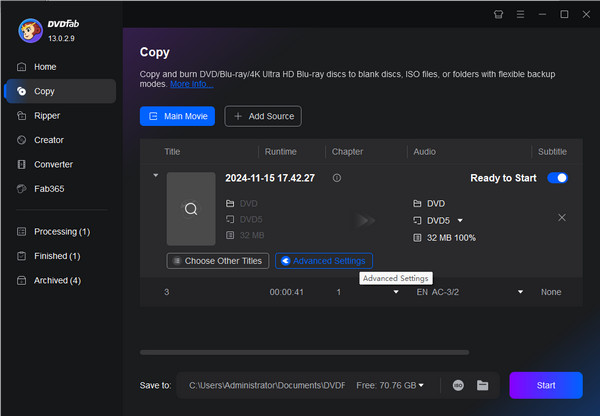Click the Finished clipboard icon
600x416 pixels.
[x=22, y=256]
